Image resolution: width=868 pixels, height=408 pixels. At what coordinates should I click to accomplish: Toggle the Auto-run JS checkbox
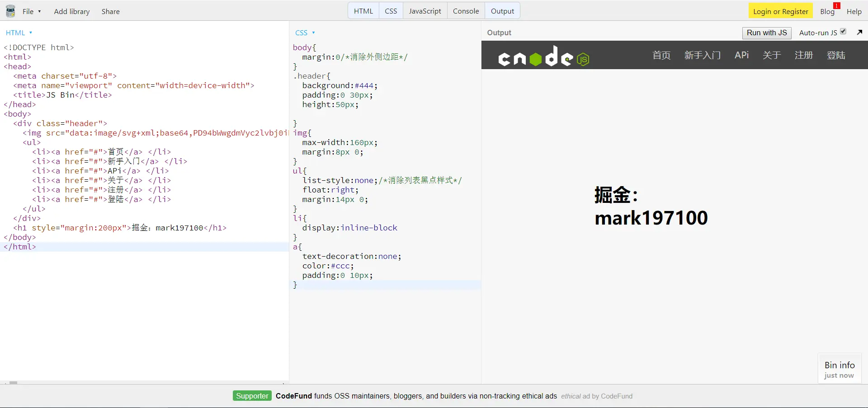point(843,32)
